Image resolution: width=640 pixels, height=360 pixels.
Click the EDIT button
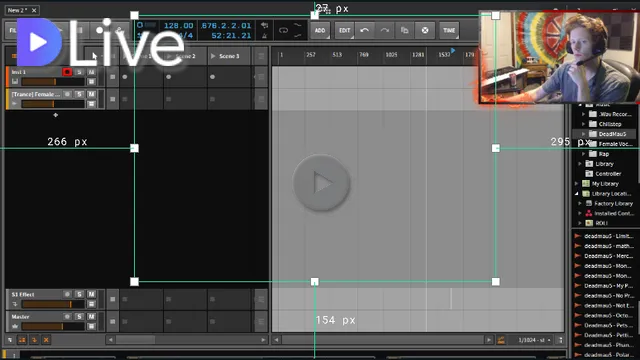[x=344, y=30]
